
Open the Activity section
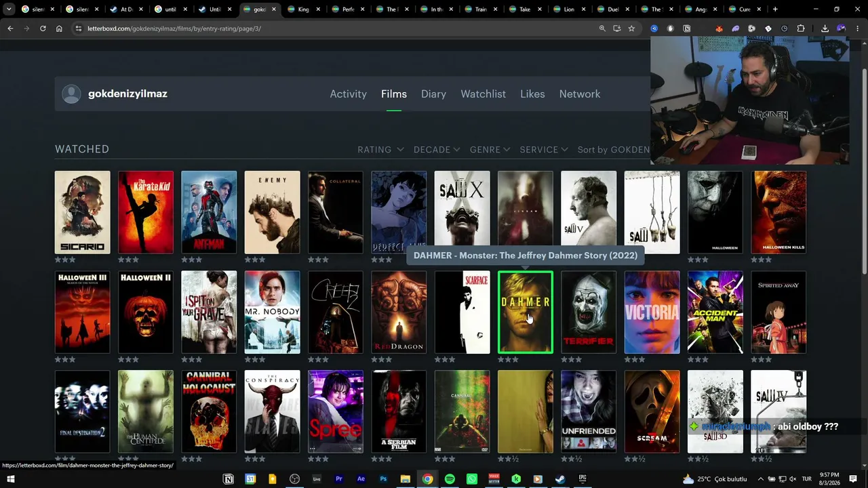348,94
